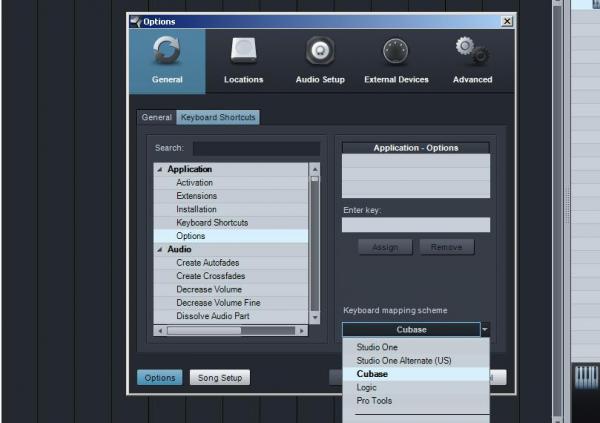This screenshot has width=600, height=423.
Task: Close the Options dialog window
Action: point(507,21)
